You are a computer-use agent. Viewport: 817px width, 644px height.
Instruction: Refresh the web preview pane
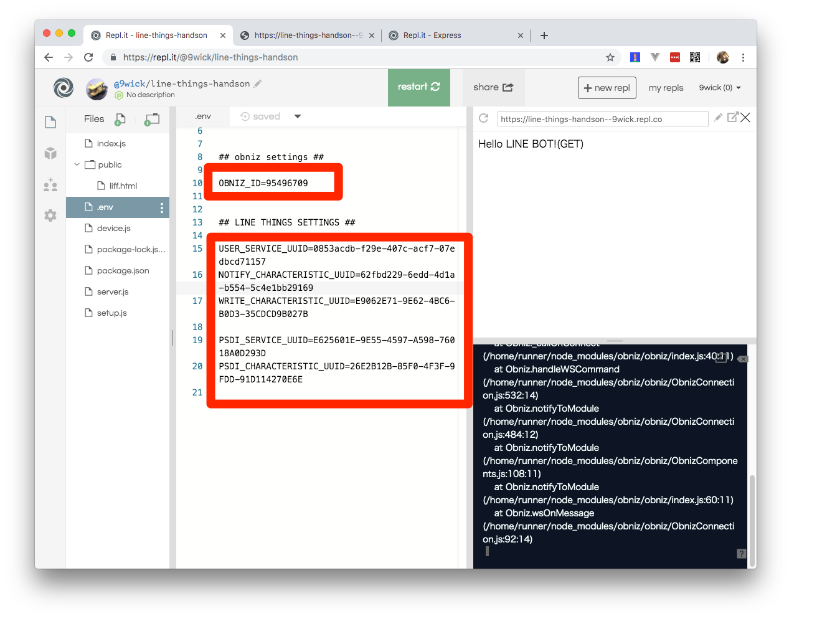(483, 118)
